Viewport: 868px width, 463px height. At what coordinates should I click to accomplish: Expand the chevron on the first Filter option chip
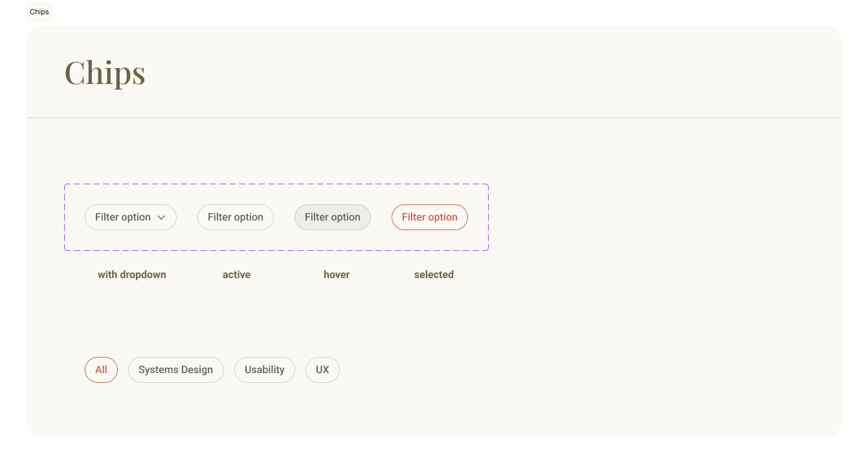(162, 217)
